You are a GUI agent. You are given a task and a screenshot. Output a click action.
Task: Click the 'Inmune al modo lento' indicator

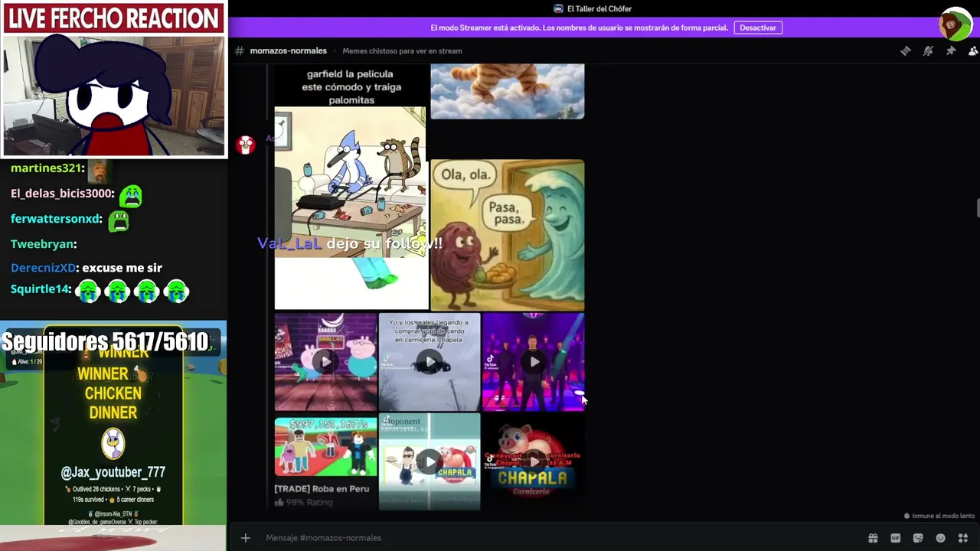(939, 516)
